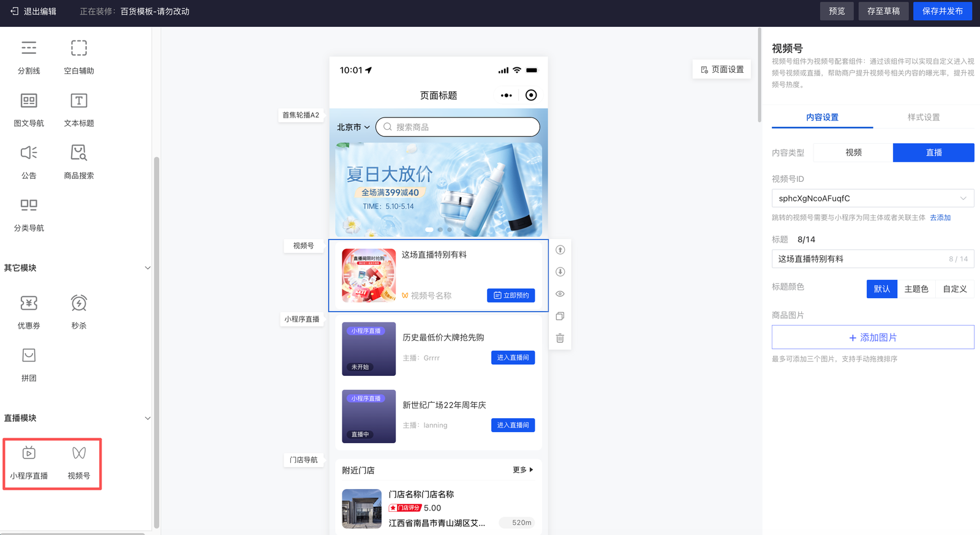Viewport: 980px width, 535px height.
Task: Select the 分割线 divider component icon
Action: click(x=29, y=48)
